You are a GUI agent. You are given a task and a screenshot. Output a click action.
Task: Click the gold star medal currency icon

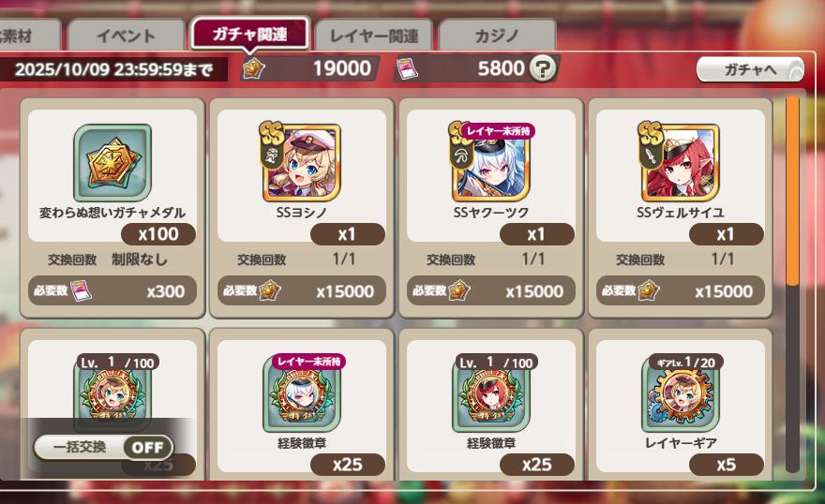pos(253,68)
